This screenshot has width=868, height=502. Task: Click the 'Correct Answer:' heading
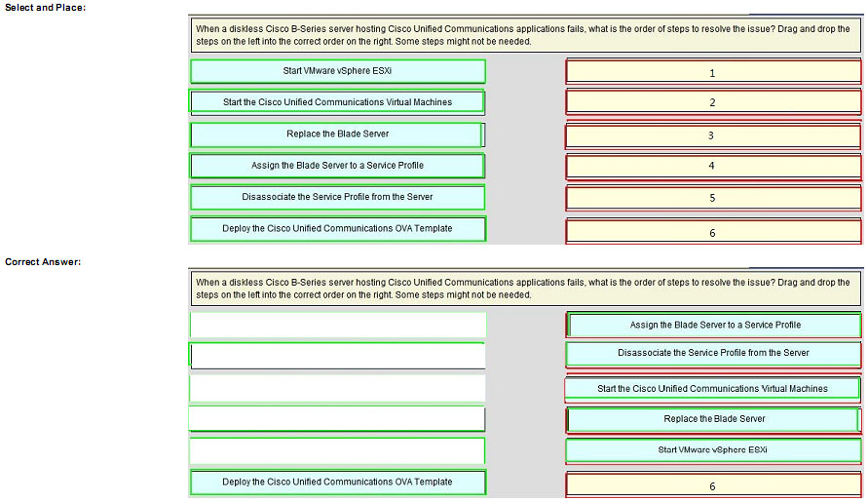pyautogui.click(x=43, y=261)
